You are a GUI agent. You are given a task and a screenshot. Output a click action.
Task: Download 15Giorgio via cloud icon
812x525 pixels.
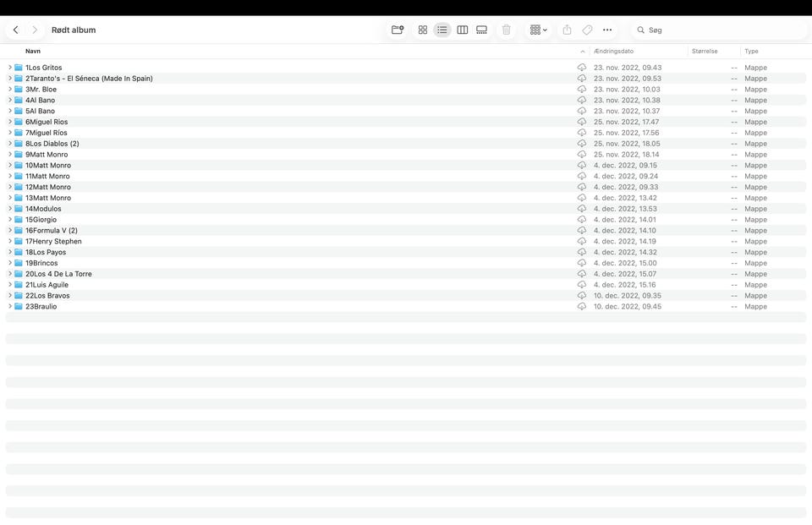pyautogui.click(x=582, y=220)
